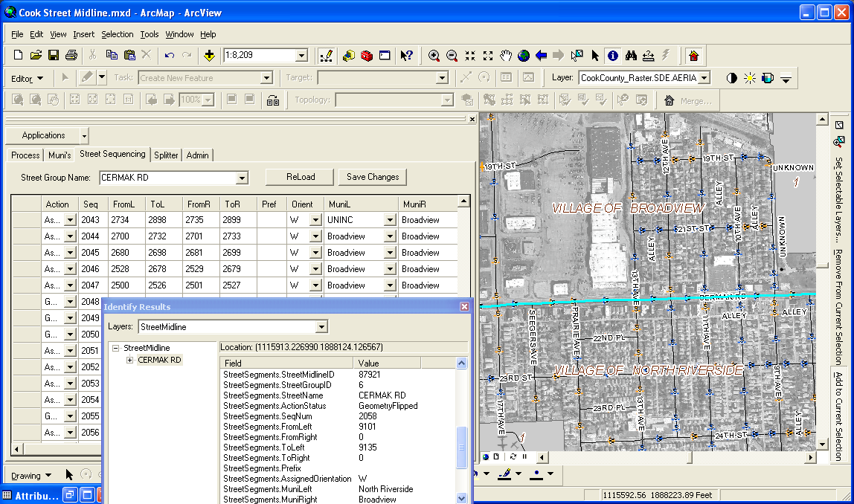
Task: Collapse the StreetMidline tree node
Action: 116,348
